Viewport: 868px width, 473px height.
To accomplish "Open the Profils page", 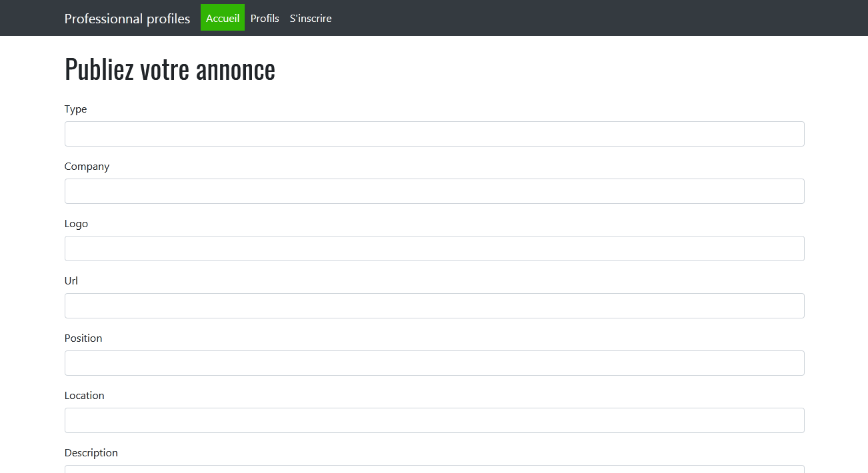I will [265, 18].
